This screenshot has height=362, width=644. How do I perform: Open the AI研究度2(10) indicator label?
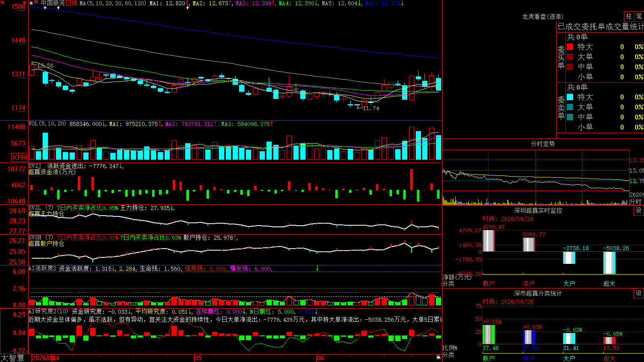(48, 311)
